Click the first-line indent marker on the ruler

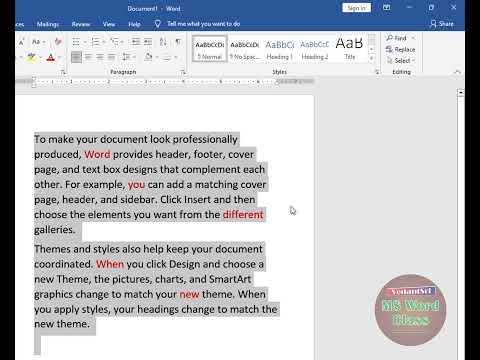(x=34, y=78)
